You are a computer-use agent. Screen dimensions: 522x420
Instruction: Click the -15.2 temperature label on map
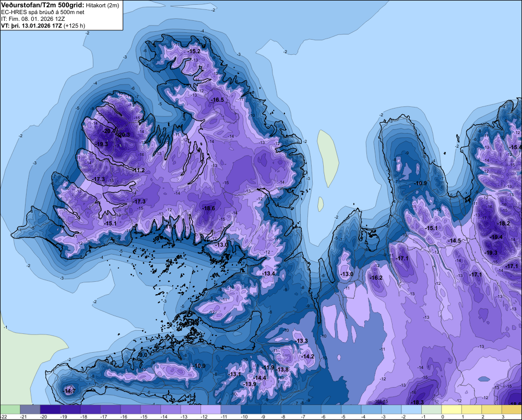(194, 51)
